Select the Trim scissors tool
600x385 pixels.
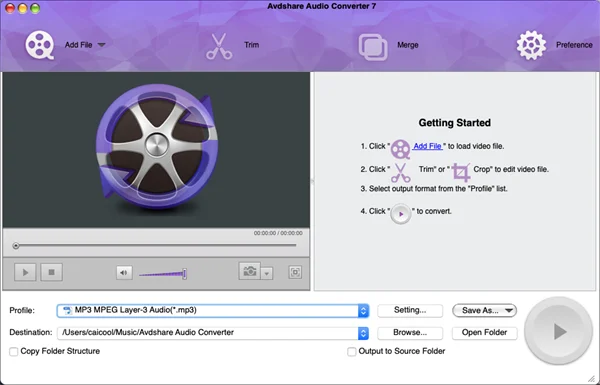pos(219,46)
